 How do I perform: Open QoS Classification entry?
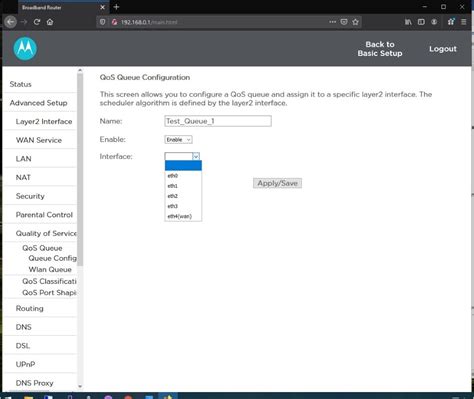tap(49, 282)
